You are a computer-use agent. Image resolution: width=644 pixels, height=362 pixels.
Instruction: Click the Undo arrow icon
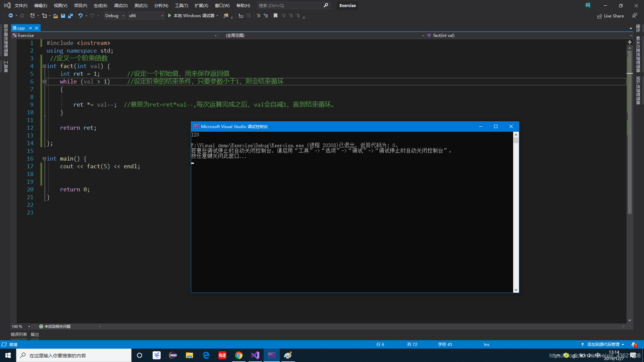pyautogui.click(x=80, y=16)
